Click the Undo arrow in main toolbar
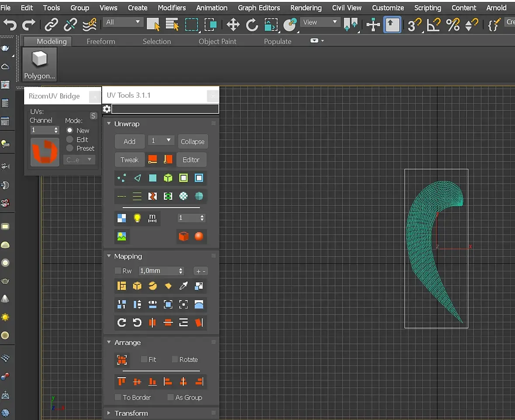The height and width of the screenshot is (420, 515). coord(10,25)
